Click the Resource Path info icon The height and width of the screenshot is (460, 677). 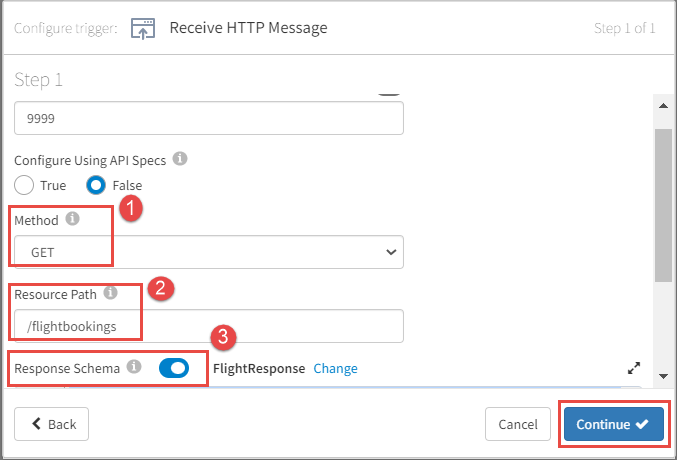pos(110,293)
